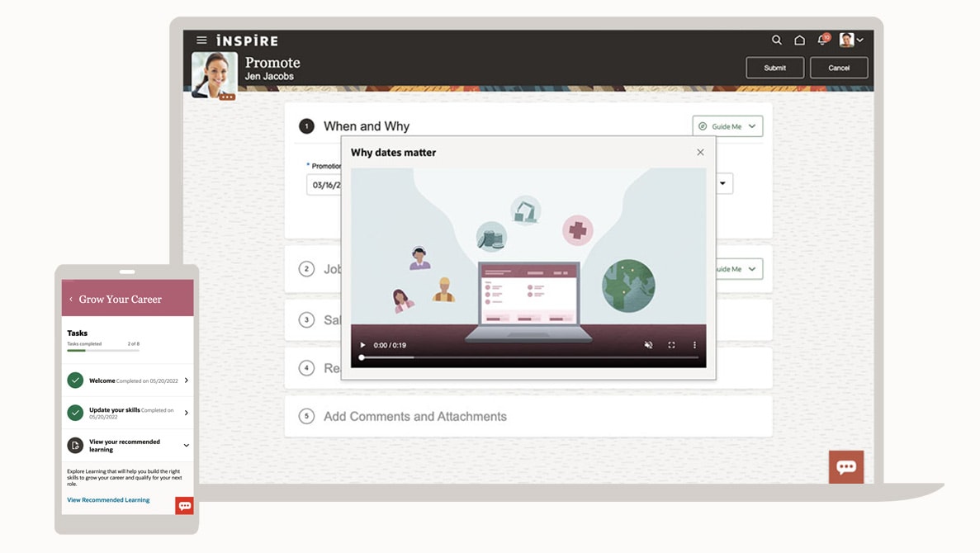Open the notifications bell

(x=822, y=40)
